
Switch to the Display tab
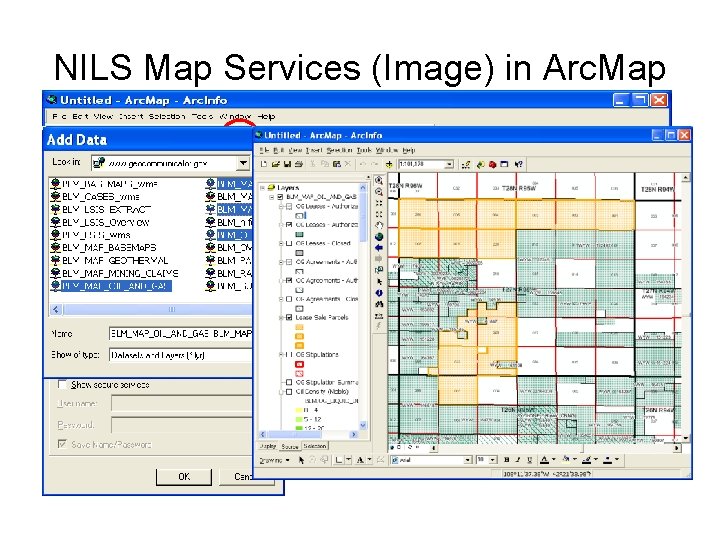point(267,446)
